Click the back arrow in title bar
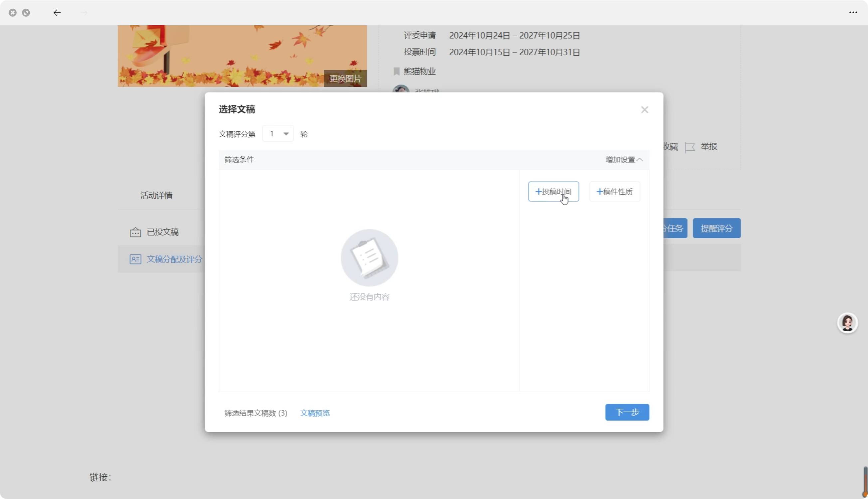The width and height of the screenshot is (868, 499). (57, 13)
